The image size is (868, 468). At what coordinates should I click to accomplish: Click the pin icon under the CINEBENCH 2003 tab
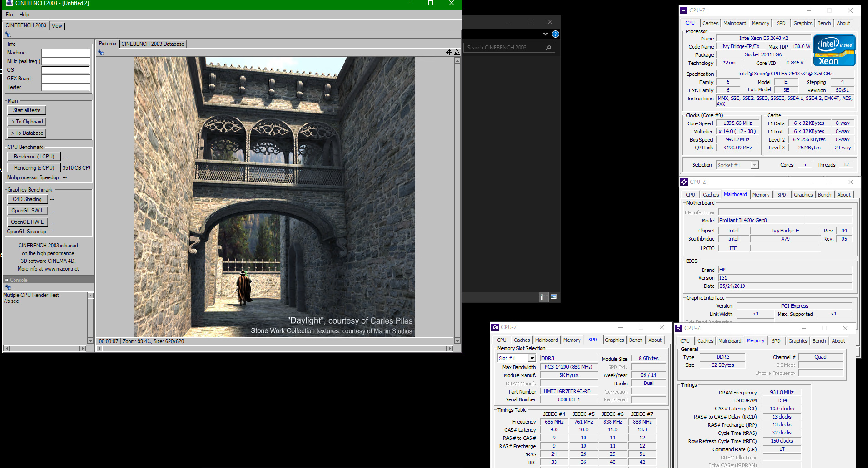click(x=8, y=34)
